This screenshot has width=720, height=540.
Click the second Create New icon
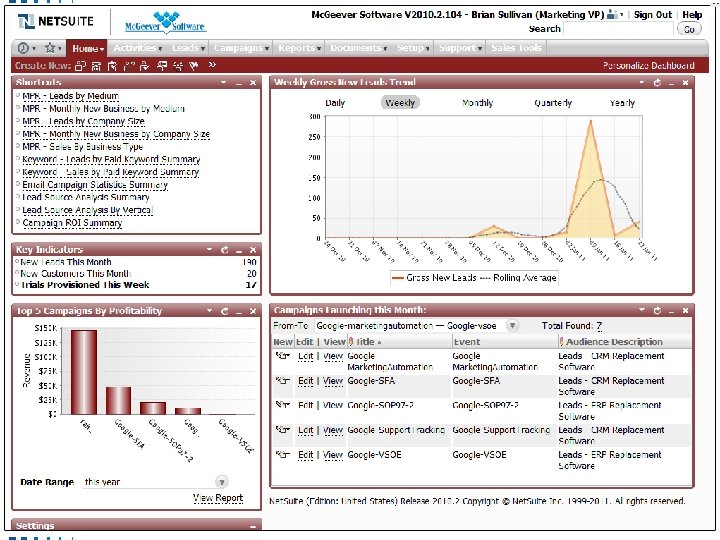[96, 66]
